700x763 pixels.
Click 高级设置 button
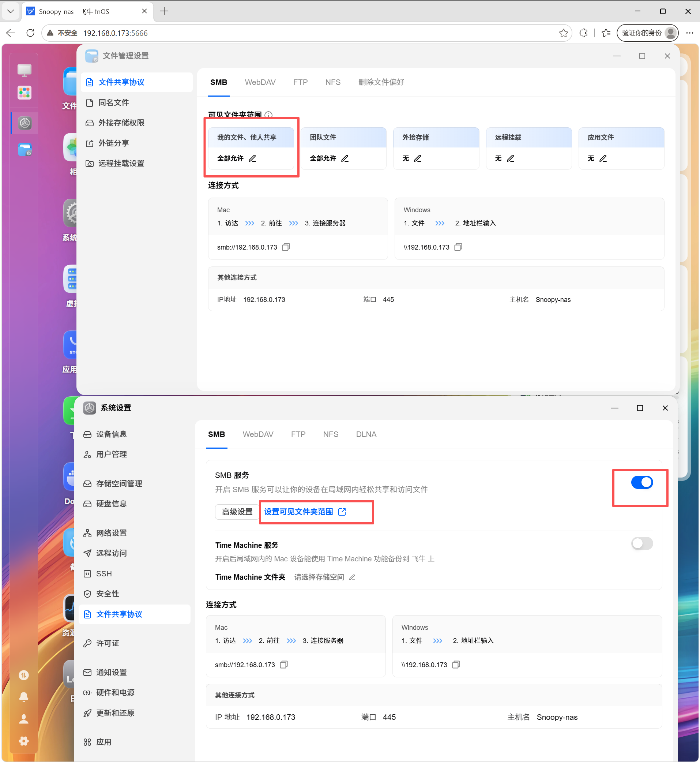pyautogui.click(x=237, y=512)
